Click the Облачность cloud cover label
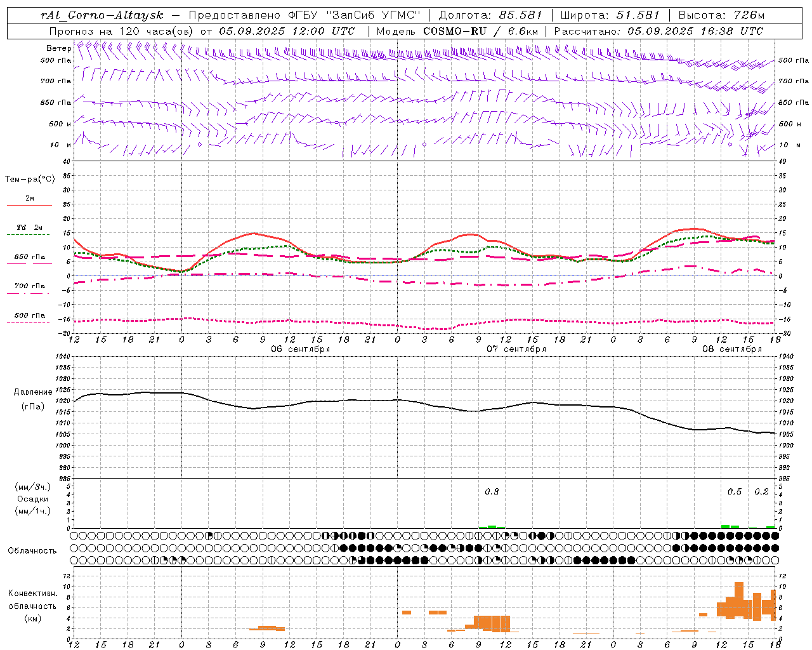The image size is (812, 650). pyautogui.click(x=32, y=551)
